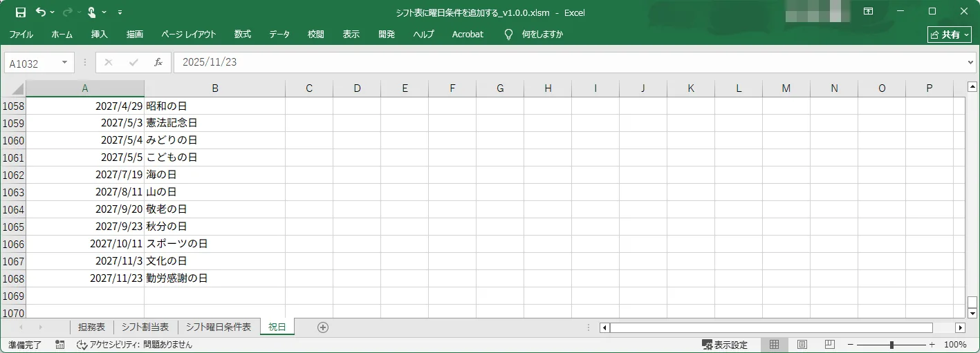The image size is (980, 353).
Task: Click the fx insert function icon
Action: 158,63
